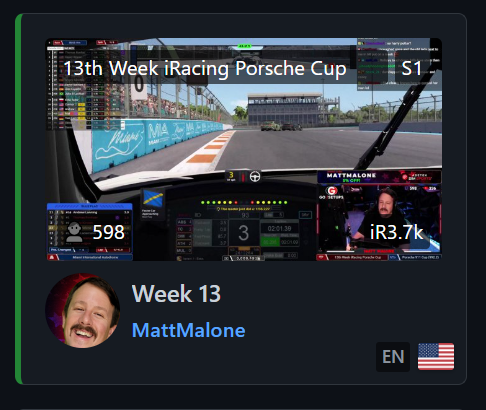Screen dimensions: 486x410
Task: Open the stream thumbnail preview image
Action: coord(244,149)
